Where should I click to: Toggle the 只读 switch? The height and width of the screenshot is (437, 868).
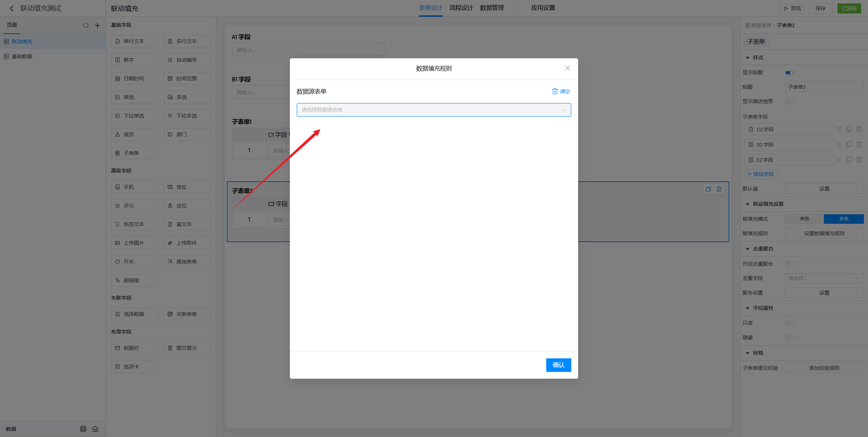click(790, 323)
